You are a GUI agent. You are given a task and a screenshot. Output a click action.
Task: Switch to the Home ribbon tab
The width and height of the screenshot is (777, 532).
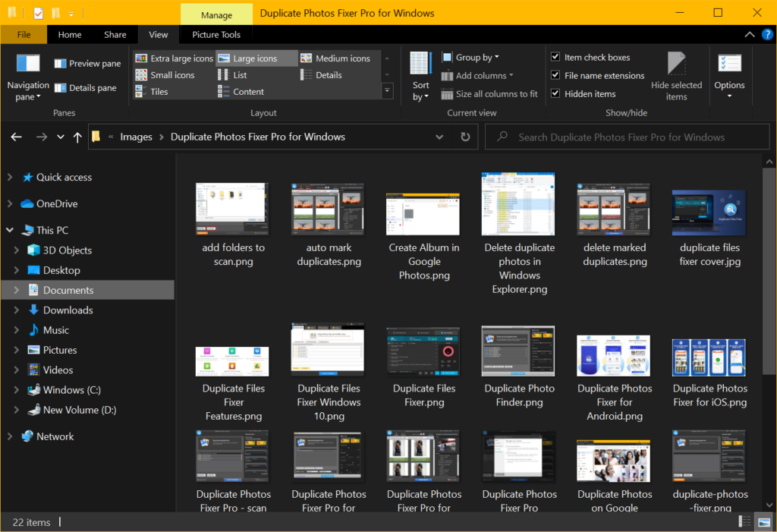click(70, 35)
